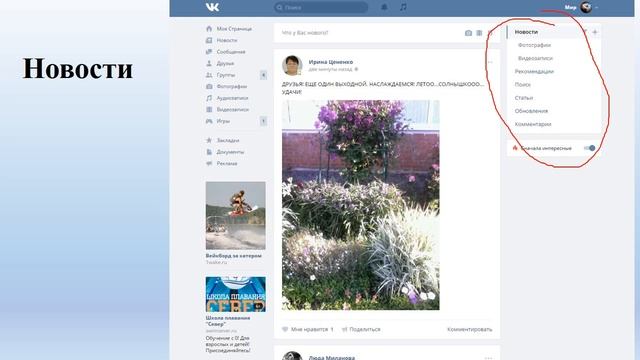Open the flower garden photo in post

pyautogui.click(x=360, y=205)
